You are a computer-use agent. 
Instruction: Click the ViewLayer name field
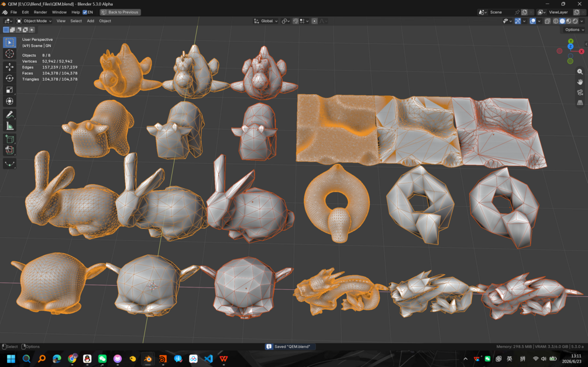pyautogui.click(x=560, y=12)
